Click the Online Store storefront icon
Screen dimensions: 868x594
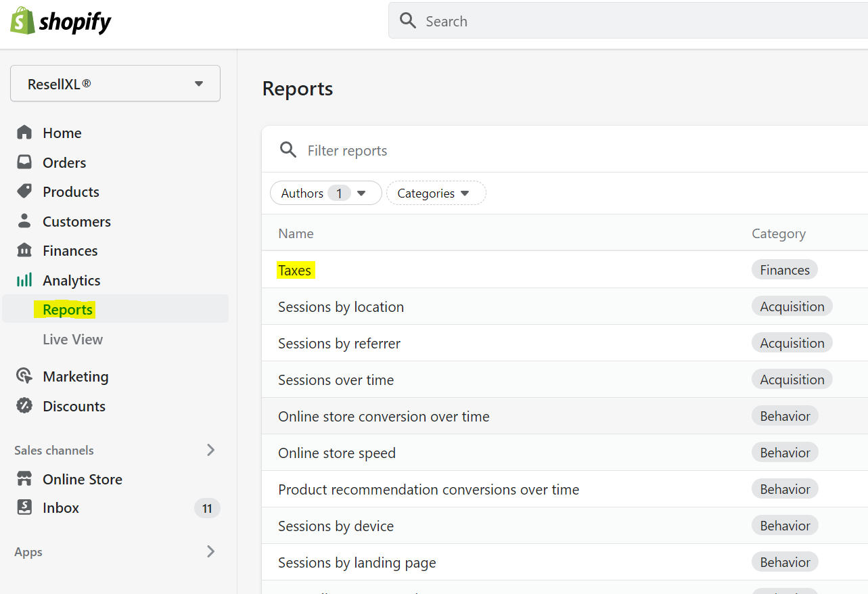24,479
